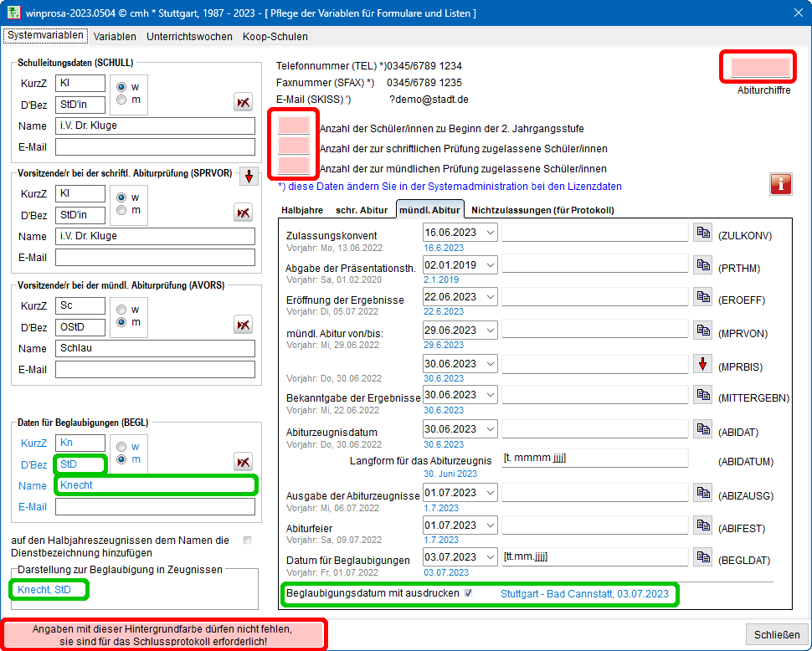Click the Name field containing 'Schlau'
The height and width of the screenshot is (651, 812).
(x=155, y=348)
